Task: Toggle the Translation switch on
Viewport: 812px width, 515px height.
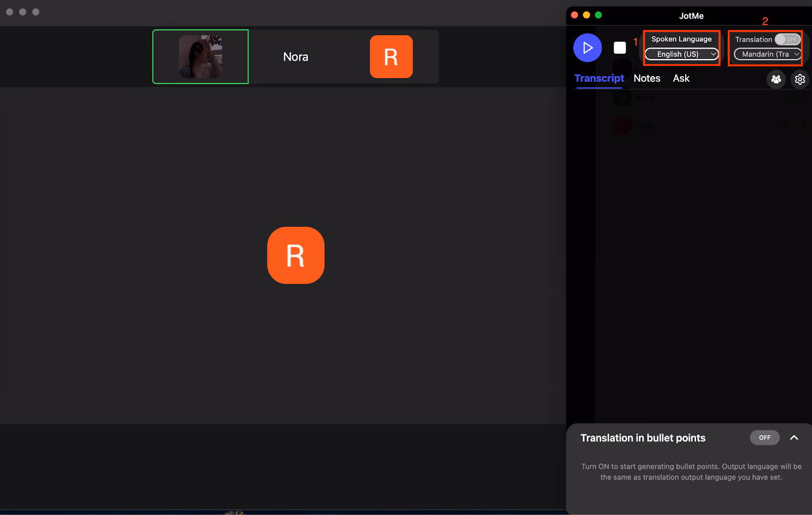Action: pyautogui.click(x=788, y=40)
